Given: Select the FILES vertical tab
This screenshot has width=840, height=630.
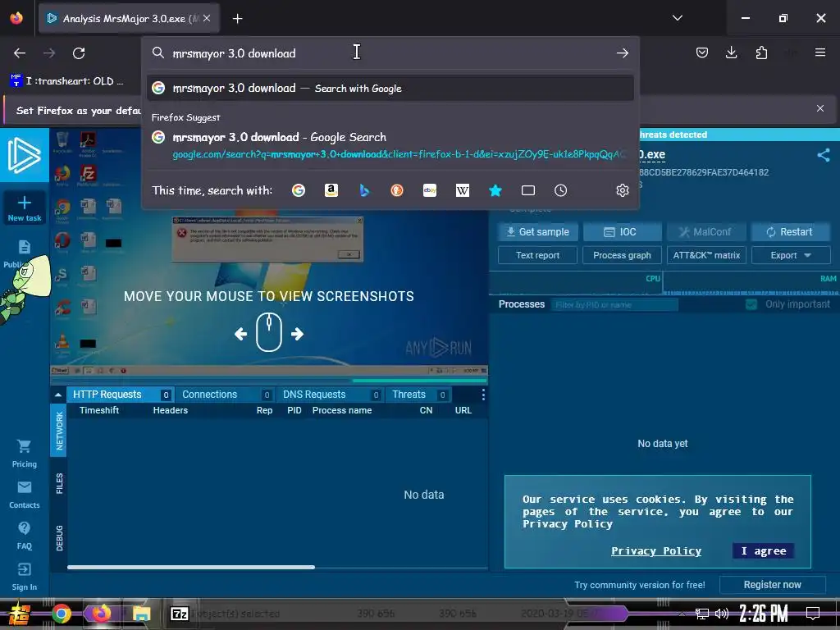Looking at the screenshot, I should pos(58,483).
